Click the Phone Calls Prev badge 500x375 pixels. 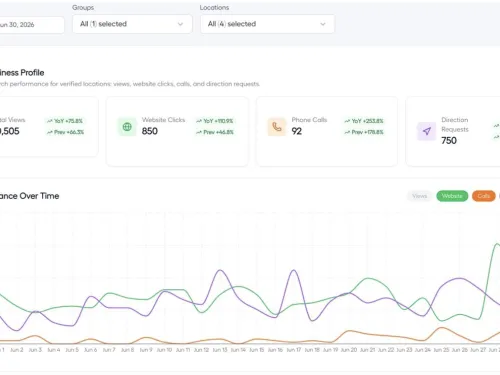pos(364,132)
